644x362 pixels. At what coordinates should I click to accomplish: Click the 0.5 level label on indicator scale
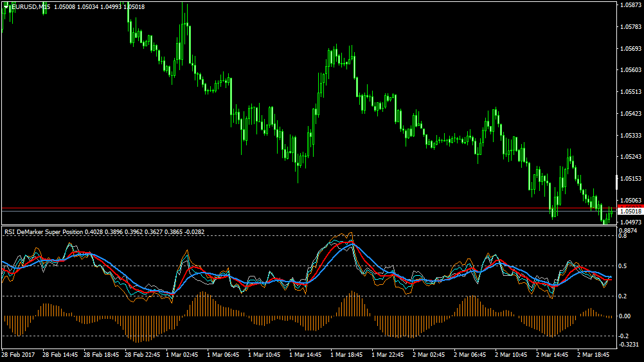tap(623, 266)
